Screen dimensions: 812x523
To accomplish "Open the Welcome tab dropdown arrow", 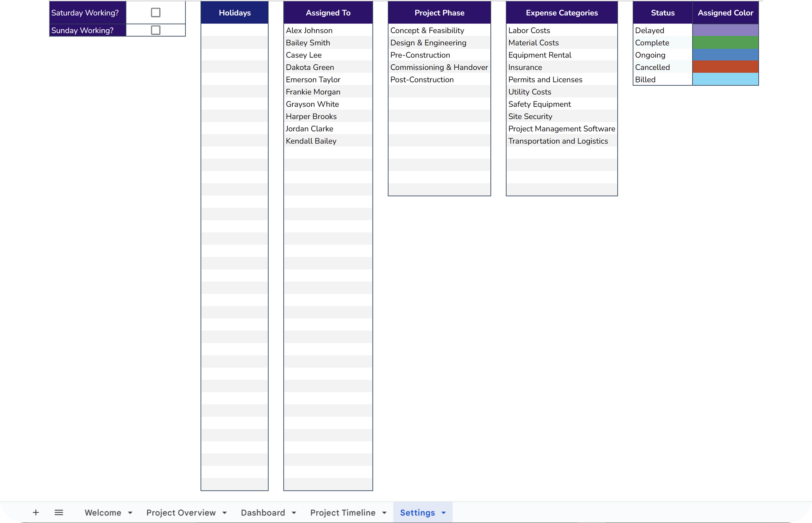I will click(130, 513).
